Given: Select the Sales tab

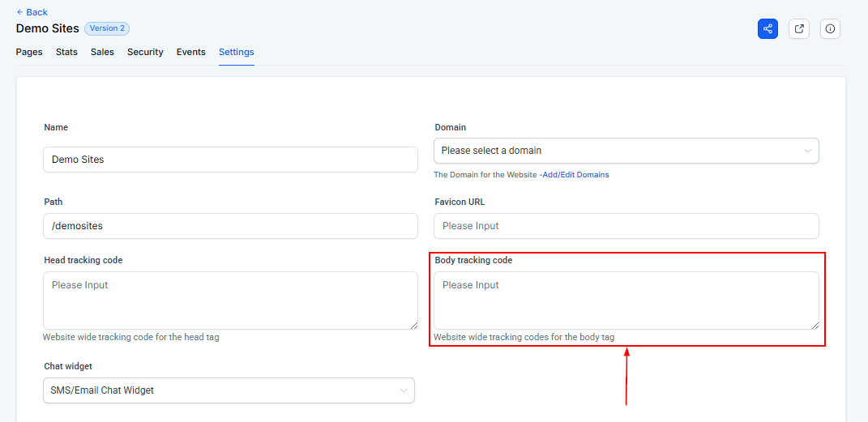Looking at the screenshot, I should point(102,52).
